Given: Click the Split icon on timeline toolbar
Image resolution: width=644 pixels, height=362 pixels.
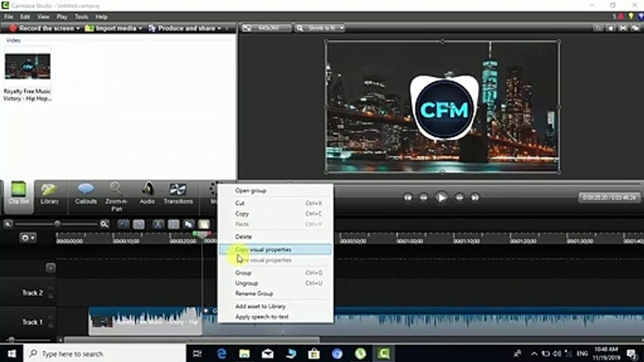Looking at the screenshot, I should point(173,224).
